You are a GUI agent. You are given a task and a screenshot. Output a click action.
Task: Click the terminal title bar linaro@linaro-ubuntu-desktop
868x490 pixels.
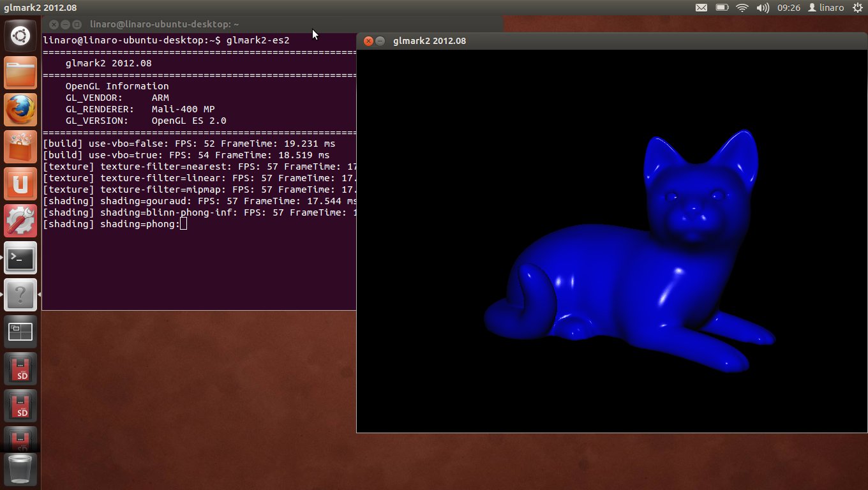click(x=165, y=24)
